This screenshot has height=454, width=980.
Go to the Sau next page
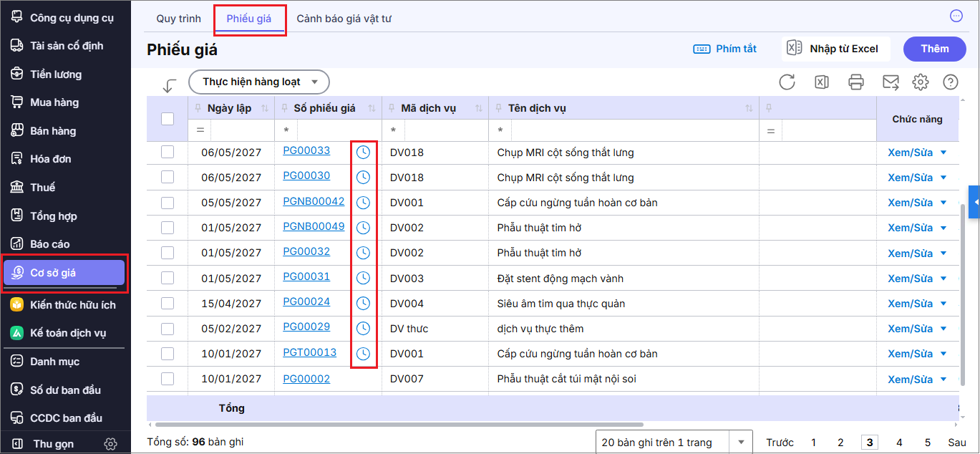coord(957,443)
